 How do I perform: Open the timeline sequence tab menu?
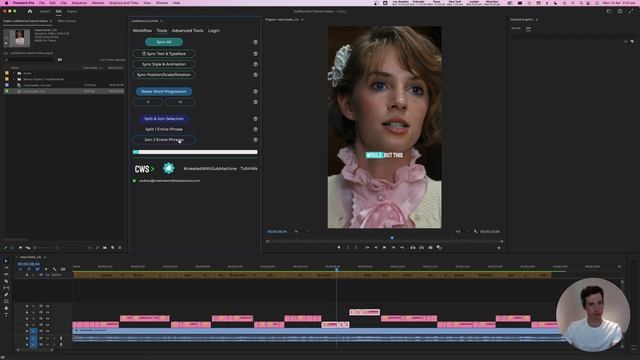44,257
